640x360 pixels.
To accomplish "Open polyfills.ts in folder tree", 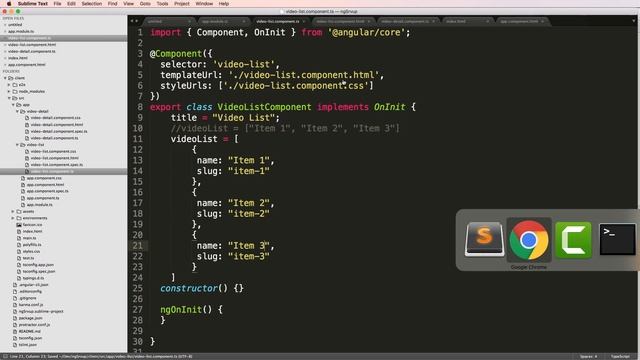I will [x=32, y=244].
